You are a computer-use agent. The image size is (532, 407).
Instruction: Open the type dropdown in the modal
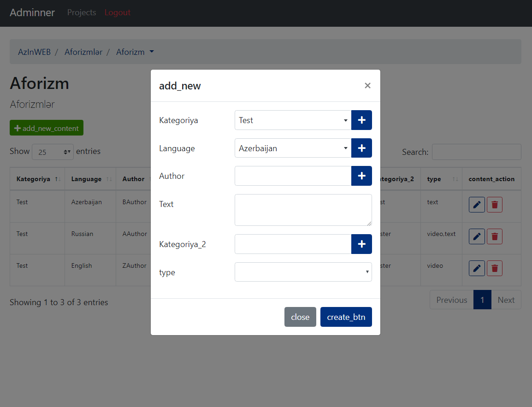tap(303, 272)
